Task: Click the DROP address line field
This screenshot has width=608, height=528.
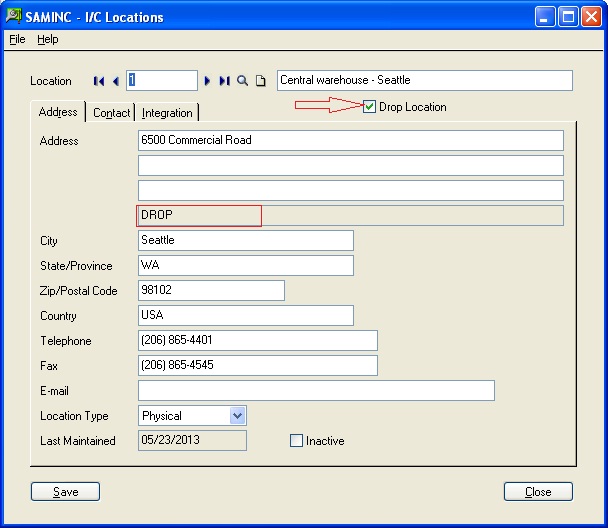Action: (x=351, y=216)
